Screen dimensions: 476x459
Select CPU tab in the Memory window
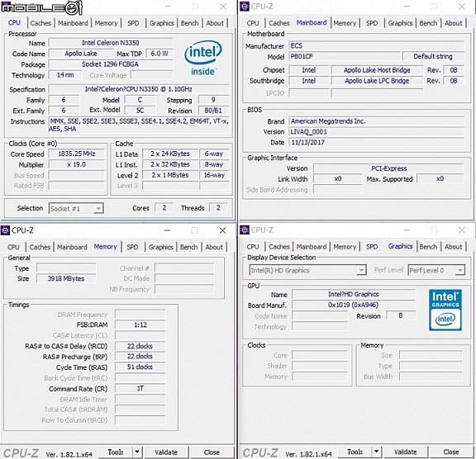point(13,247)
